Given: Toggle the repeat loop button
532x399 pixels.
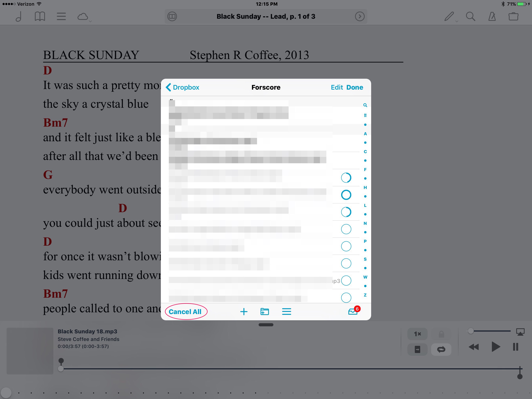Looking at the screenshot, I should coord(441,349).
